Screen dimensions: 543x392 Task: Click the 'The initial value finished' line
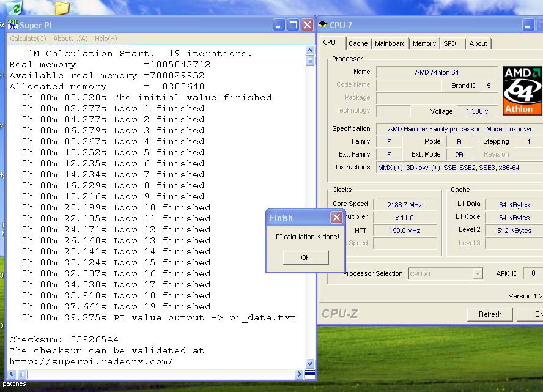pyautogui.click(x=147, y=97)
